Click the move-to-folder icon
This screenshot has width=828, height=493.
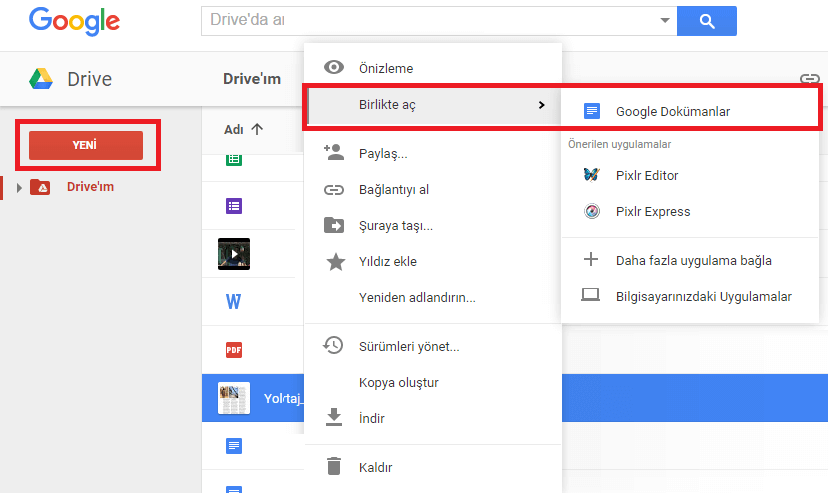point(334,225)
